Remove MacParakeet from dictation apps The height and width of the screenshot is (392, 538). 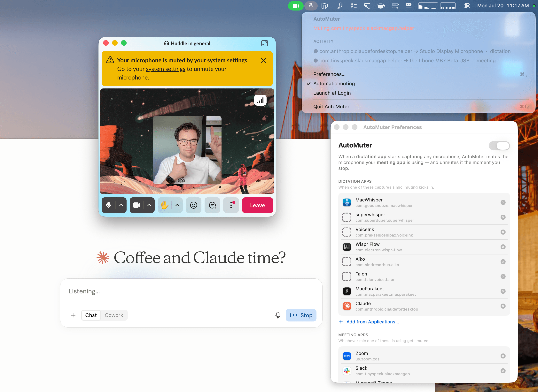503,291
